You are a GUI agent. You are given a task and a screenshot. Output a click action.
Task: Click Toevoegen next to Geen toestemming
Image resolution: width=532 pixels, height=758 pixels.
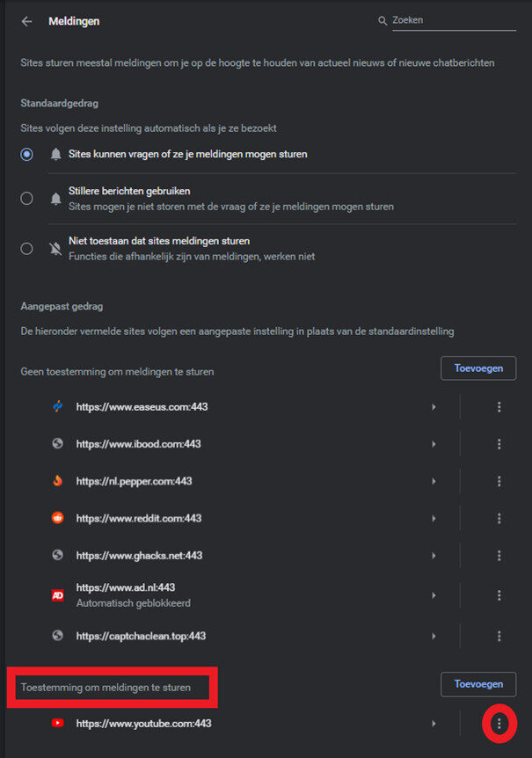coord(477,368)
